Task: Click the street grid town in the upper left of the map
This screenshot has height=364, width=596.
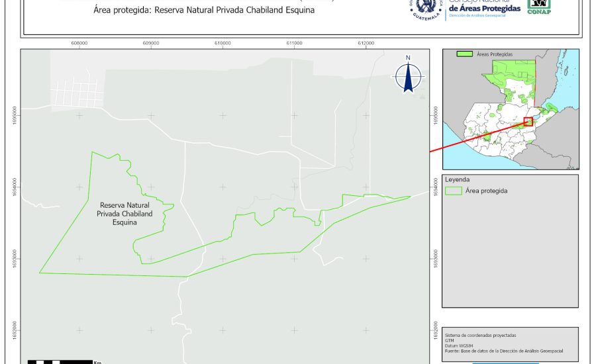Action: pos(79,93)
